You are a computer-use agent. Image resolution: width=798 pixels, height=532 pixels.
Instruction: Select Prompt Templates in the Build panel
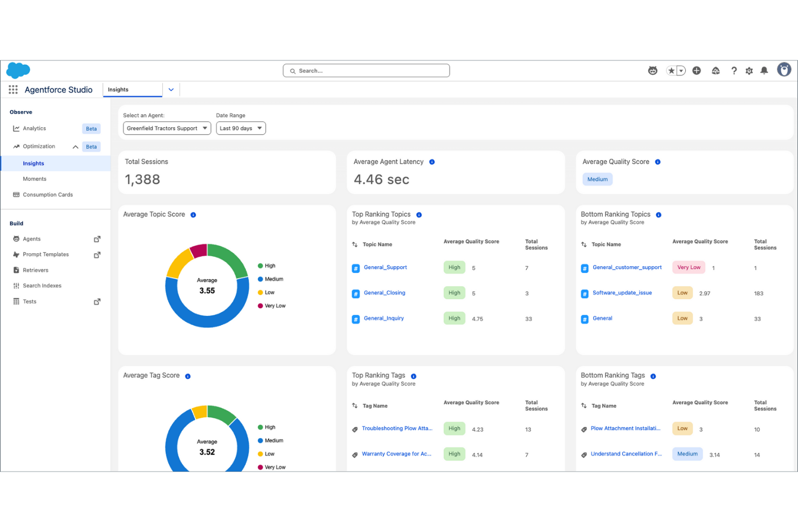click(46, 254)
